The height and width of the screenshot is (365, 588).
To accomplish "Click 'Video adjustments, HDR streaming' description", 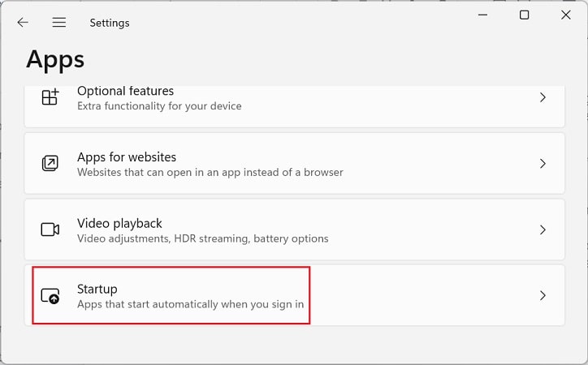I will point(203,238).
